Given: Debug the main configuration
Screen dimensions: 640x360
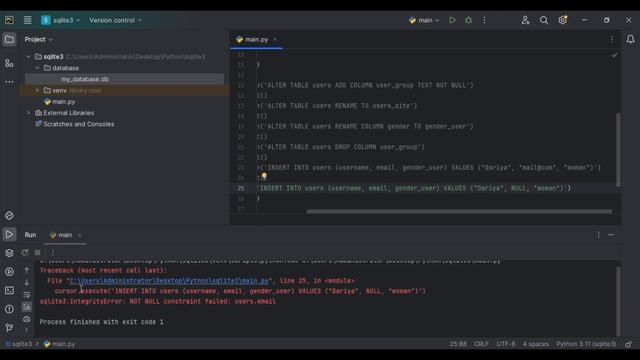Looking at the screenshot, I should [468, 20].
